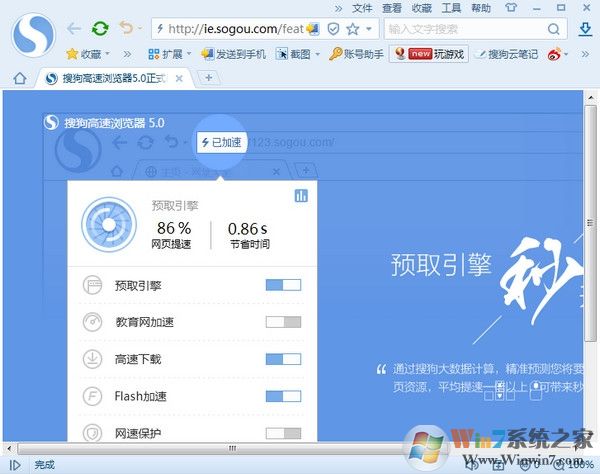This screenshot has height=474, width=600.
Task: Expand the 扩展 dropdown arrow
Action: pyautogui.click(x=189, y=54)
